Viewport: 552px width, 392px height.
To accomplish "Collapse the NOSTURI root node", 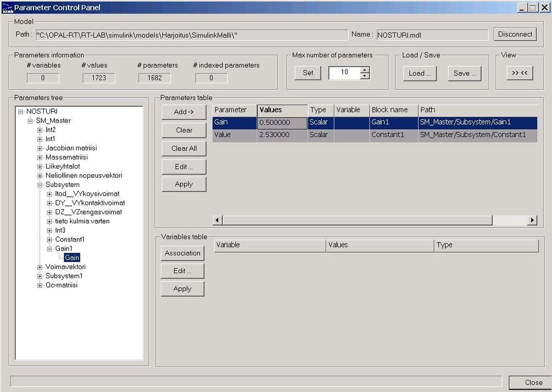I will (x=21, y=112).
